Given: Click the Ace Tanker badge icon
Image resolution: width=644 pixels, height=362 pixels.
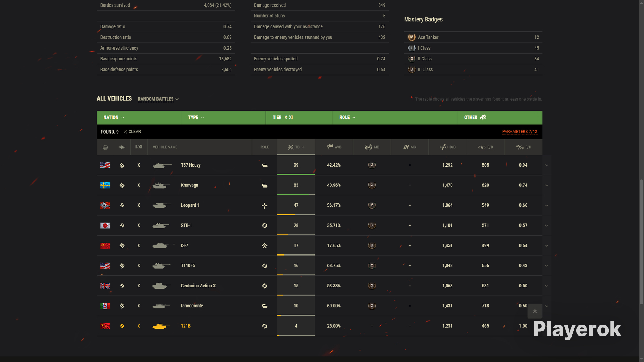Looking at the screenshot, I should pos(411,37).
